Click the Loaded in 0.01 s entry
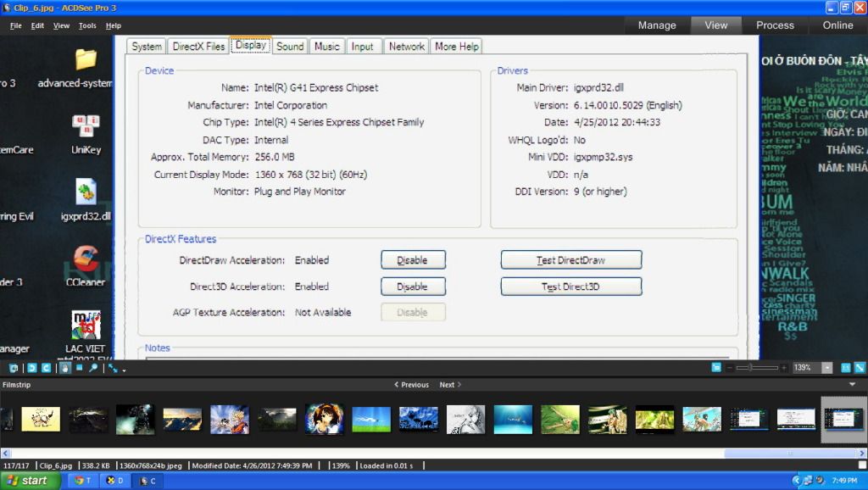 387,465
